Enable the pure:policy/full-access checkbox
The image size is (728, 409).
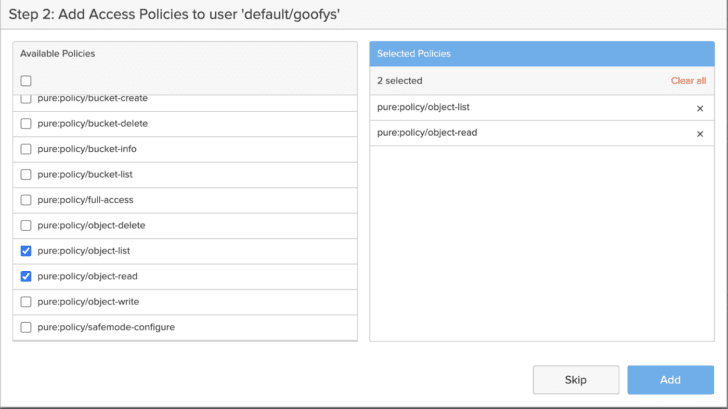click(x=26, y=200)
